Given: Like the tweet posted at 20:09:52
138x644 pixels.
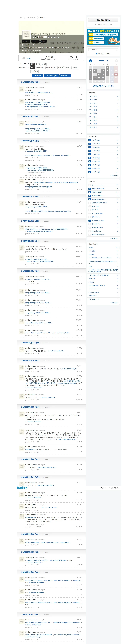Looking at the screenshot, I should 82,234.
